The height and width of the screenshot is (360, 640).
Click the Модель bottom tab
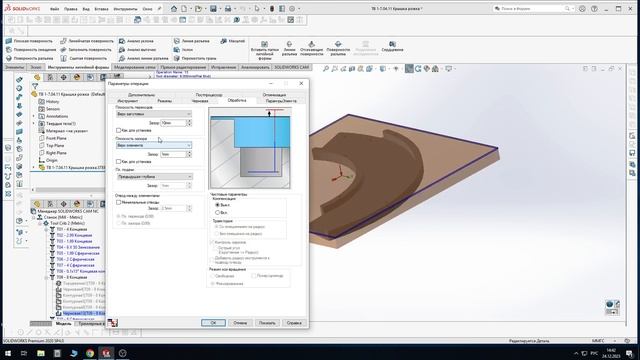click(x=63, y=324)
